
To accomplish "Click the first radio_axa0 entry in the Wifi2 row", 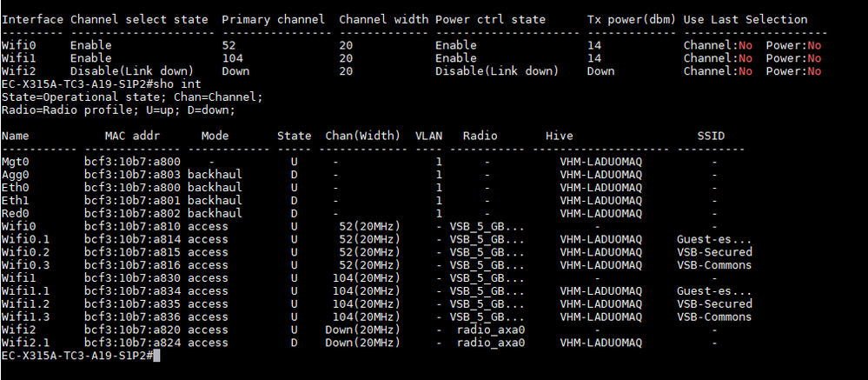I will click(x=491, y=330).
